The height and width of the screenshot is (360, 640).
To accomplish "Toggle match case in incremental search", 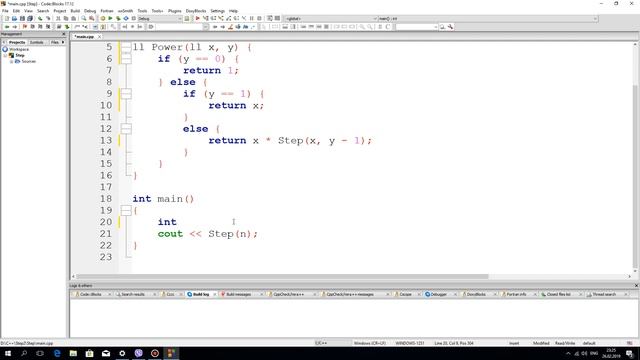I will point(245,27).
